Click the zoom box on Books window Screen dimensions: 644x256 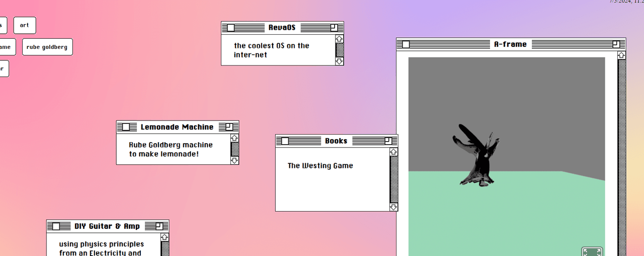pyautogui.click(x=388, y=141)
